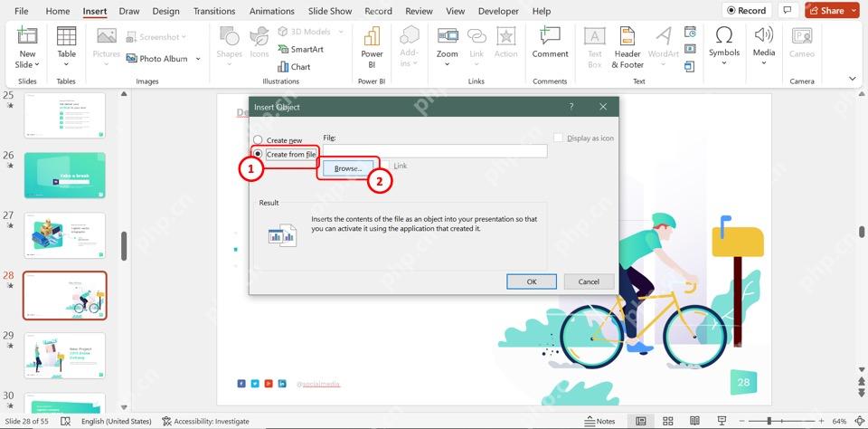The image size is (868, 429).
Task: Expand the New Slide dropdown arrow
Action: pos(36,65)
